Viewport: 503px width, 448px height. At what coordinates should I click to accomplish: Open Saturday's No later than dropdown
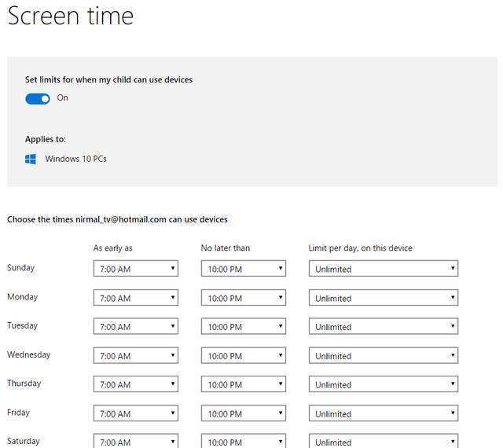(x=244, y=441)
